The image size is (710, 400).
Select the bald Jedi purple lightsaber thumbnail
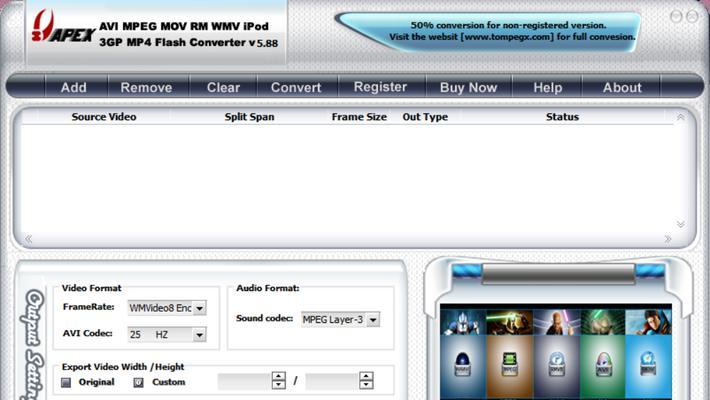point(556,322)
